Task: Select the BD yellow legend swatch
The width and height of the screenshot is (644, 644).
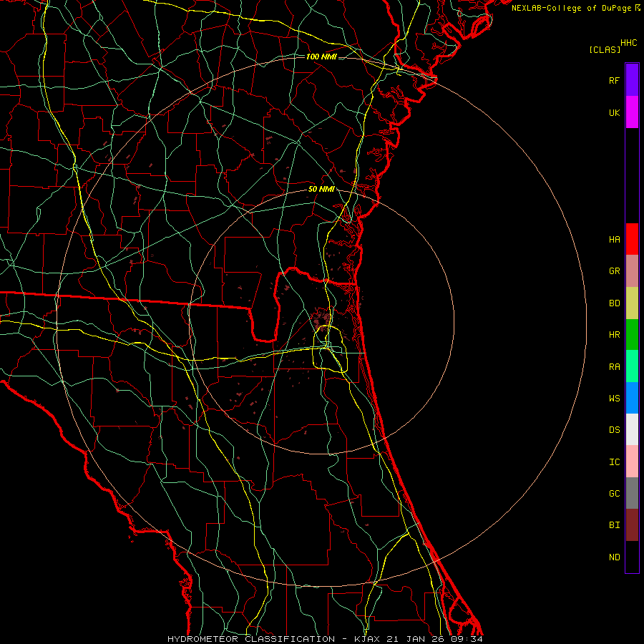Action: tap(632, 303)
